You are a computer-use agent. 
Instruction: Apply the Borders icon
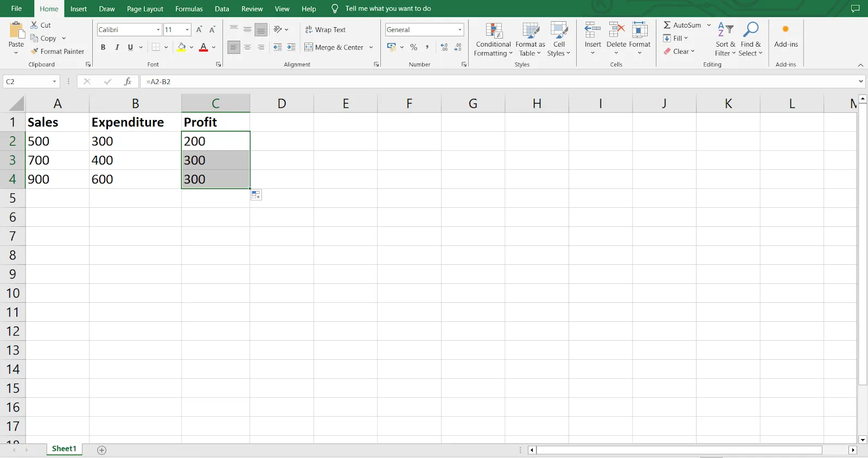(156, 47)
